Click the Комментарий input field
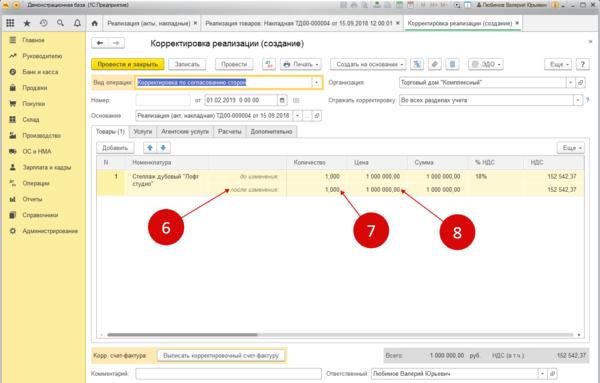Viewport: 600px width, 383px height. [228, 373]
